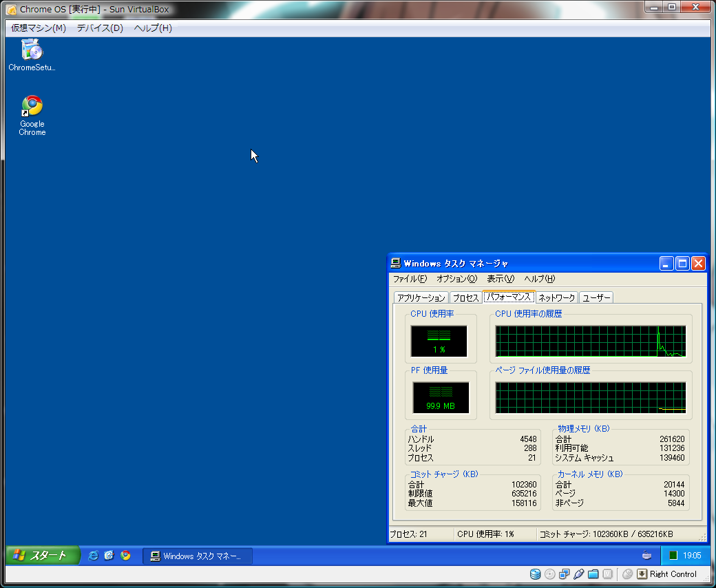The height and width of the screenshot is (588, 716).
Task: Click the システム キャッシュ value 139460
Action: tap(672, 457)
